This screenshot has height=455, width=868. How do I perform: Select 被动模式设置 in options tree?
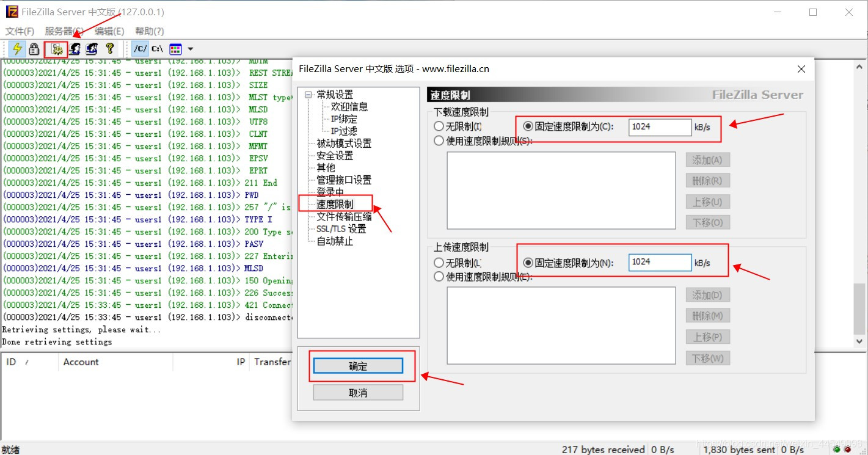tap(344, 144)
